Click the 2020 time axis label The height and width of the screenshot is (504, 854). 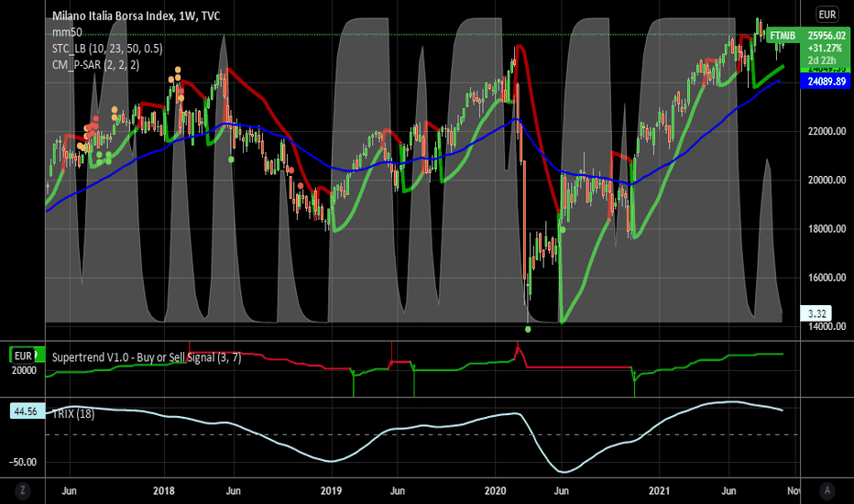495,491
